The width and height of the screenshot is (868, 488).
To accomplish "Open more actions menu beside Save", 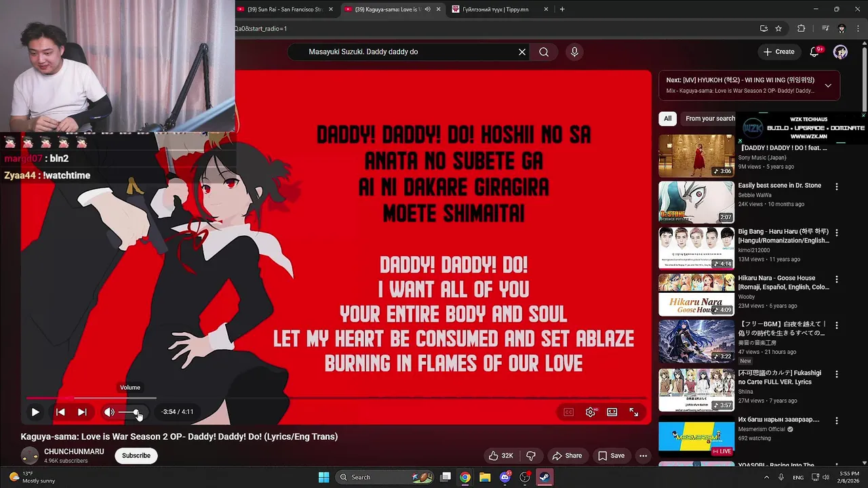I will click(643, 455).
